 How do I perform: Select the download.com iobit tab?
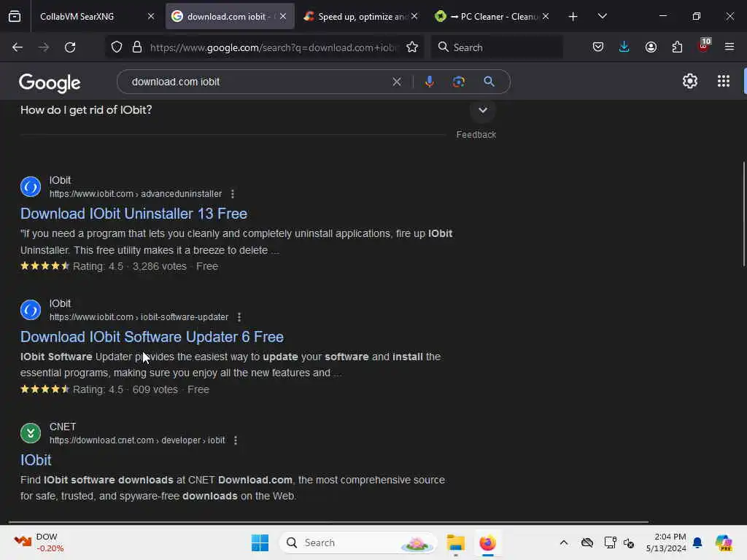tap(230, 16)
